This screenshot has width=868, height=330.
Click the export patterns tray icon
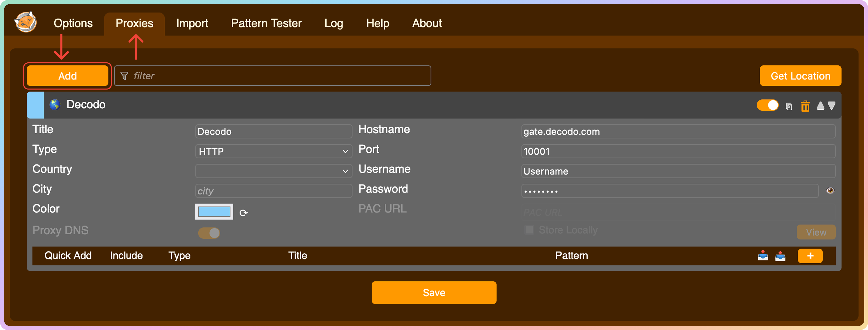[x=780, y=256]
